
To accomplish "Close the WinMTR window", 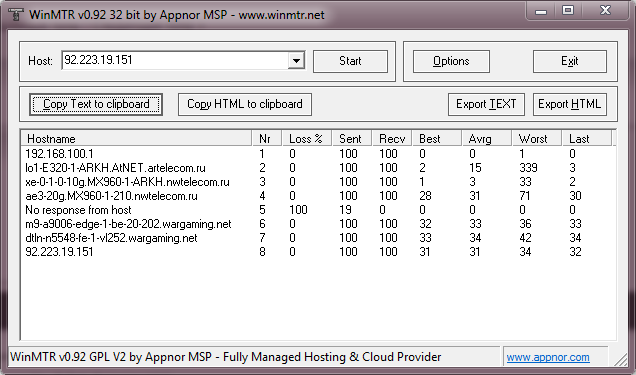I will click(605, 10).
